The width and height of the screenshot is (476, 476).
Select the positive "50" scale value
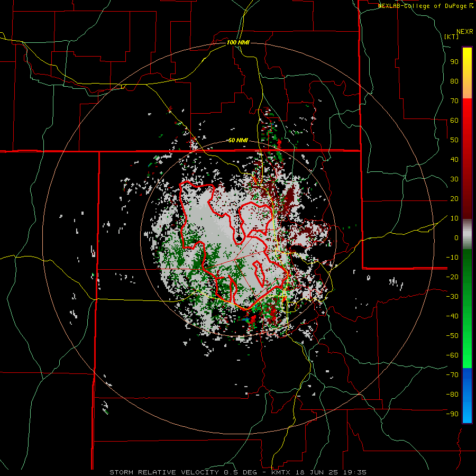click(x=454, y=140)
